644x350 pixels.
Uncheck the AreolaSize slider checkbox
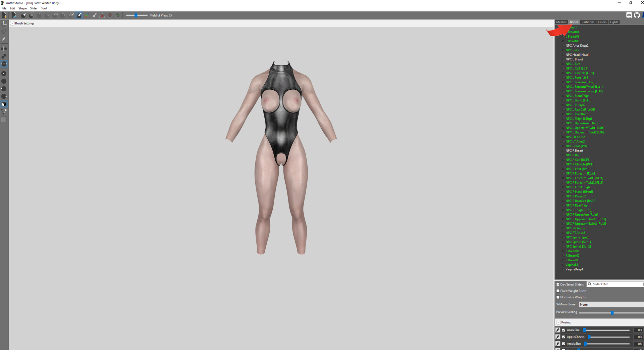[x=563, y=344]
